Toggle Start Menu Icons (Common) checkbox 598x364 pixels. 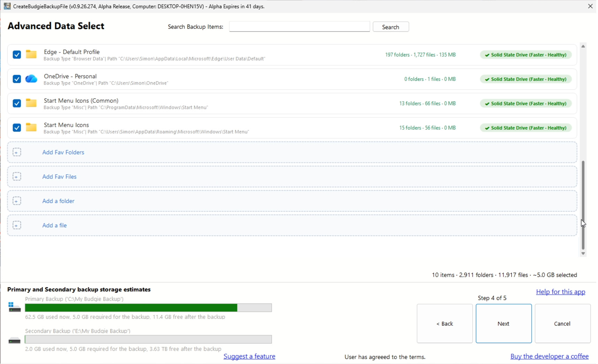click(17, 103)
